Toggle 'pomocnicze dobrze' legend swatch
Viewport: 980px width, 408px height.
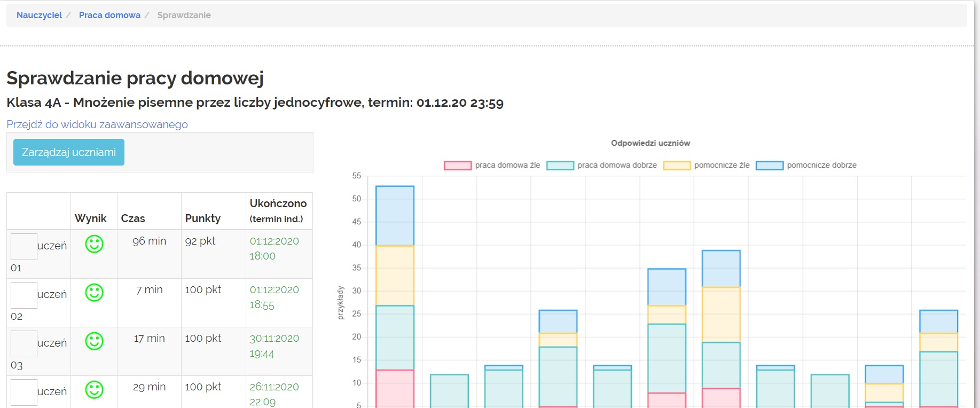770,166
